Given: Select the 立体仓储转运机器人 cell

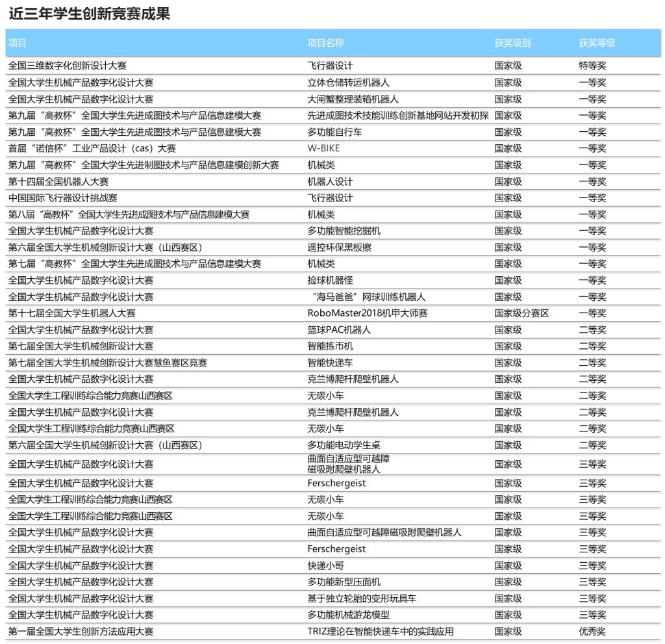Looking at the screenshot, I should pos(349,83).
